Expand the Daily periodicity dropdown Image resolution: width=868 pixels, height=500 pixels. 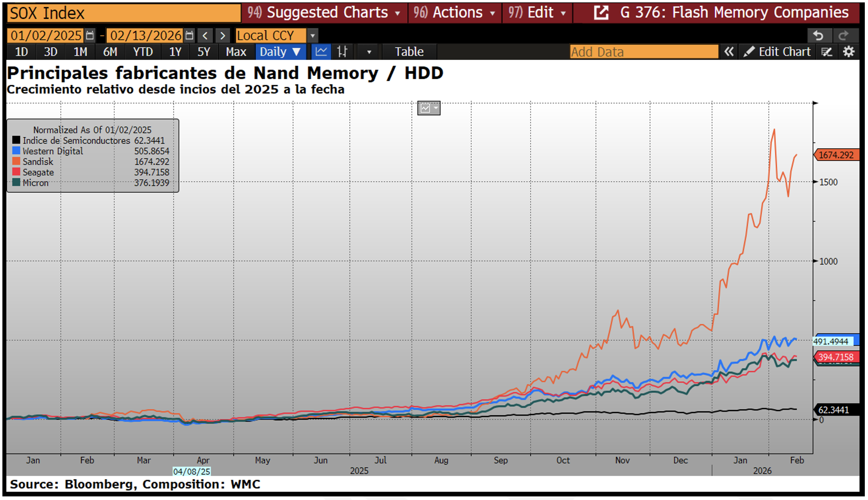click(280, 52)
